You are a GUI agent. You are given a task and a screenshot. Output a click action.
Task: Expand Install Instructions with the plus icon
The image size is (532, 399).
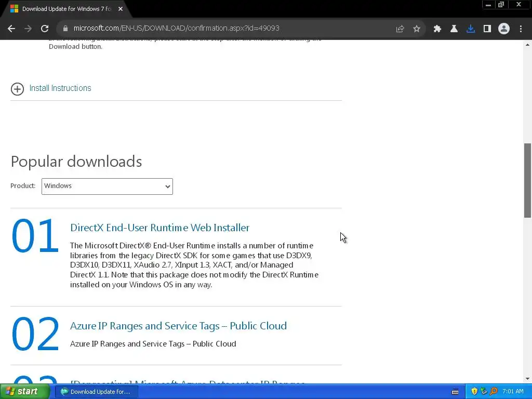coord(17,89)
